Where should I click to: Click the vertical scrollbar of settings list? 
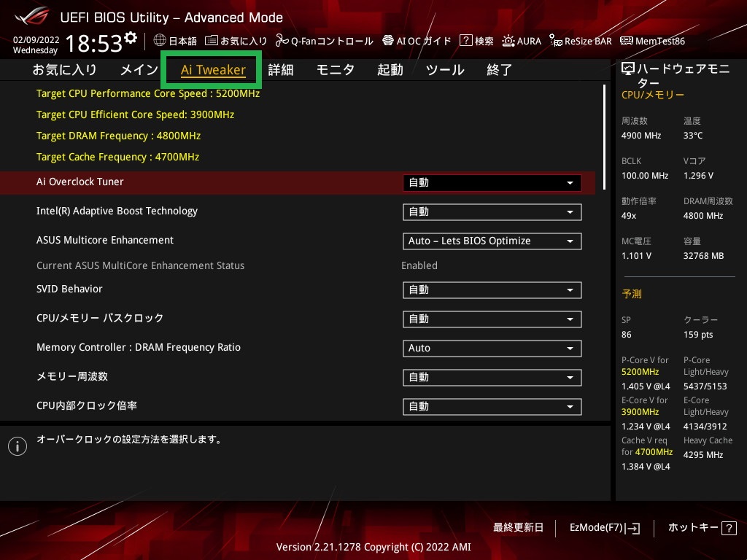[604, 137]
